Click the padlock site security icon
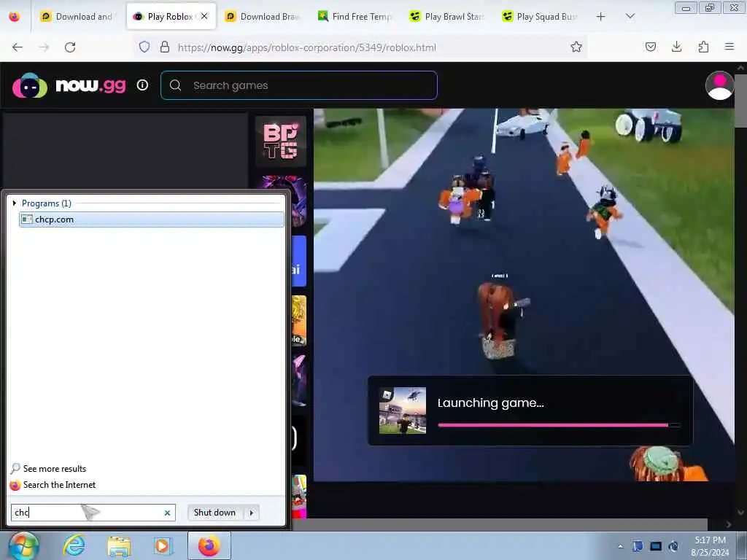Screen dimensions: 747x560 (165, 47)
